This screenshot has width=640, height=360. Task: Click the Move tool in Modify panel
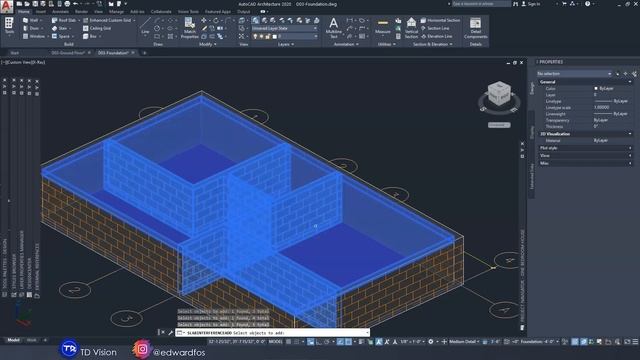[x=204, y=20]
